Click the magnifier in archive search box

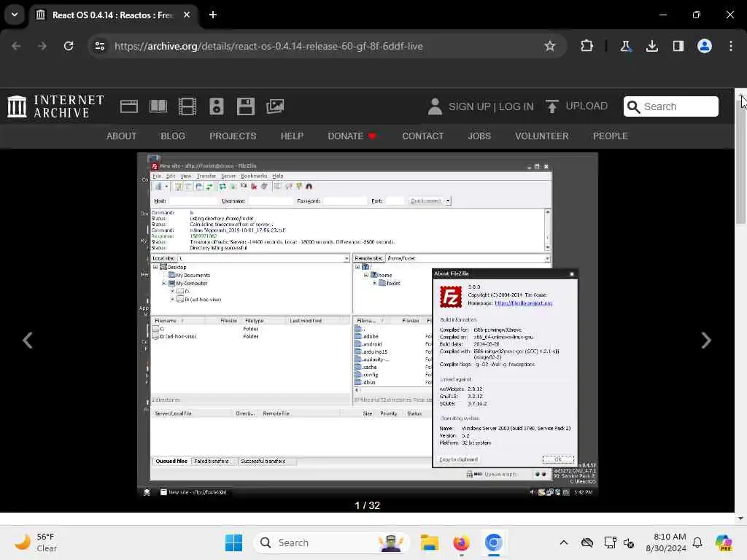coord(634,106)
